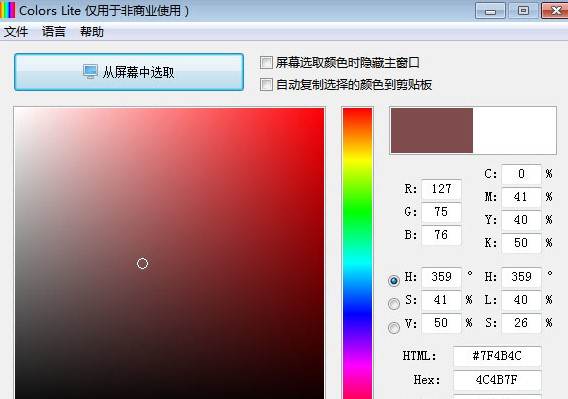Click the K black field showing 50

(x=521, y=243)
